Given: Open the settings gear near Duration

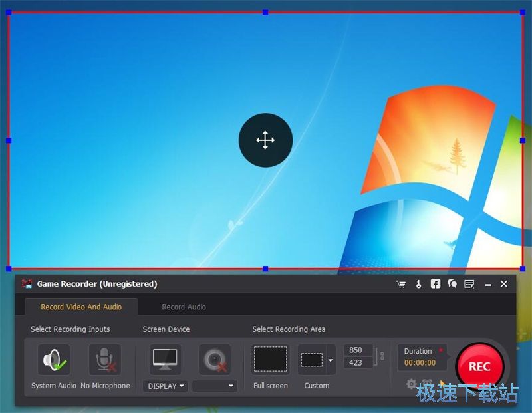Looking at the screenshot, I should [411, 384].
